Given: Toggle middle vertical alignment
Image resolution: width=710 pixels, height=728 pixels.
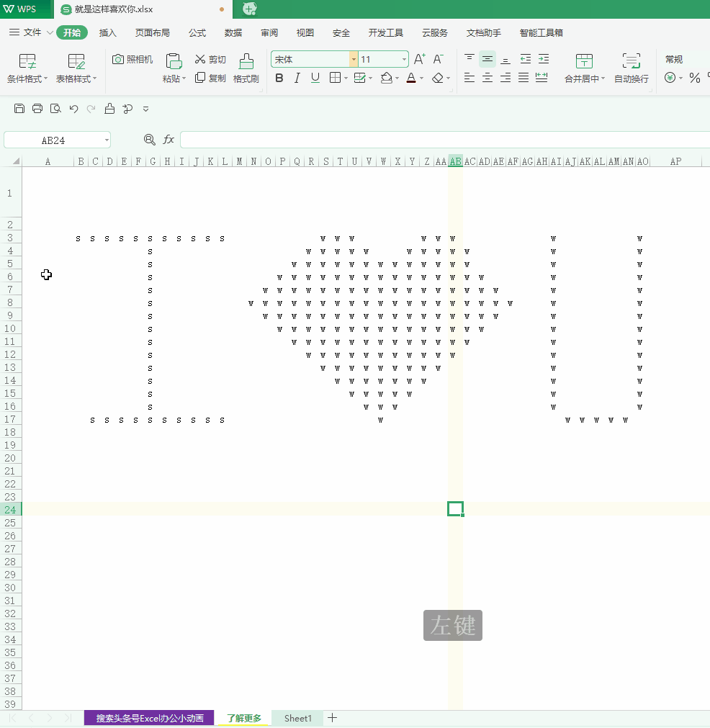Looking at the screenshot, I should (487, 59).
